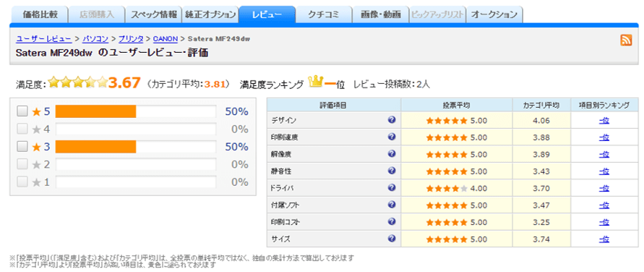The height and width of the screenshot is (272, 644).
Task: Click help icon beside 印刷速度
Action: coord(392,137)
